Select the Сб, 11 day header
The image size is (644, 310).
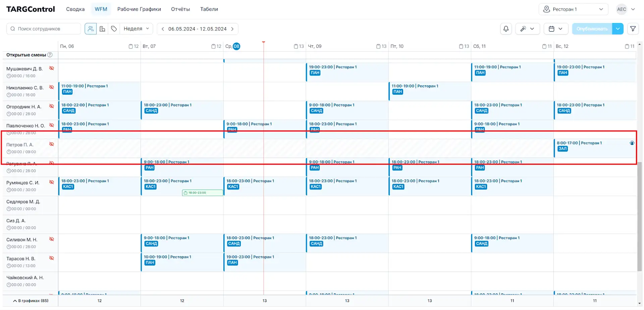tap(479, 46)
